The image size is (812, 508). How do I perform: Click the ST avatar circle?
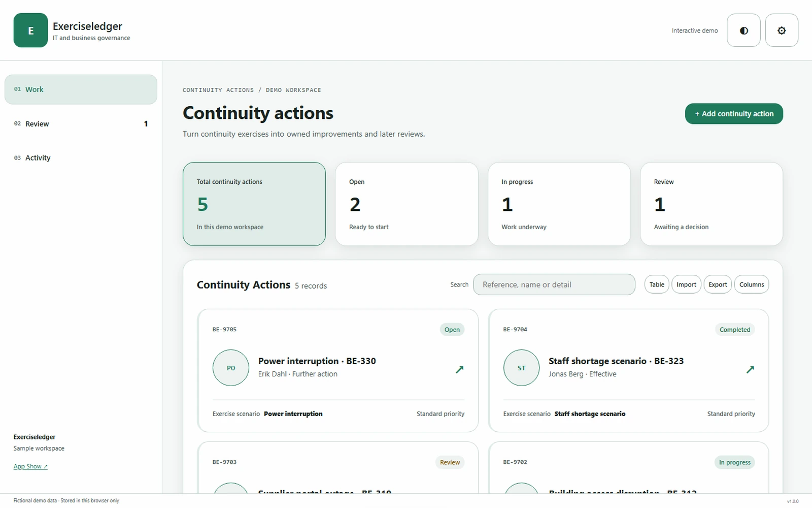click(521, 368)
